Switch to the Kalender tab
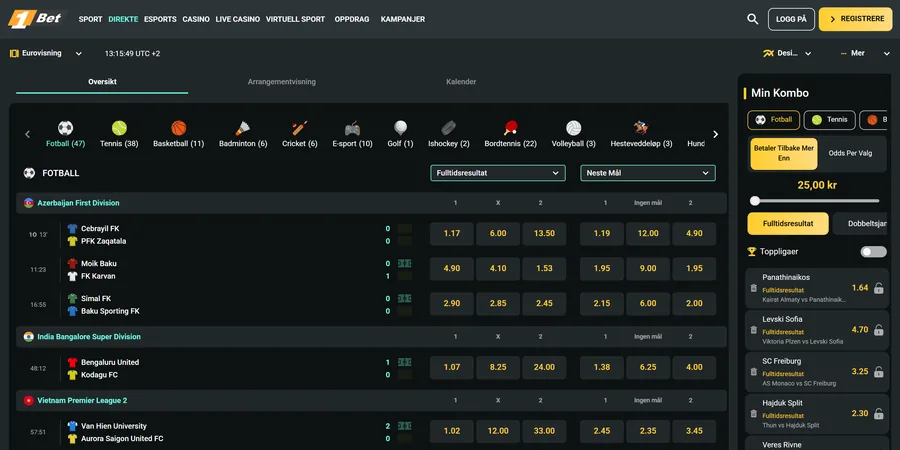 click(461, 82)
